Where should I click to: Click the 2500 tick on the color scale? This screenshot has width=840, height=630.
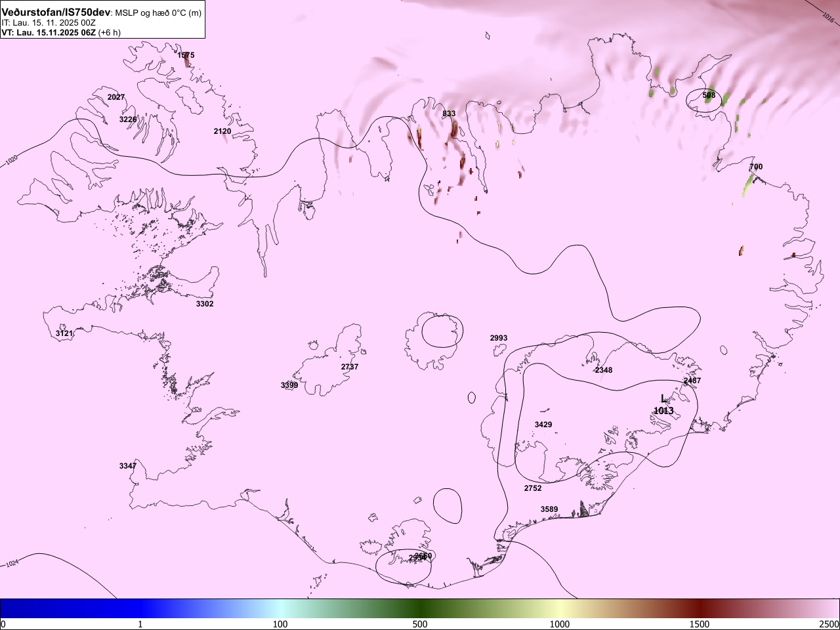829,623
